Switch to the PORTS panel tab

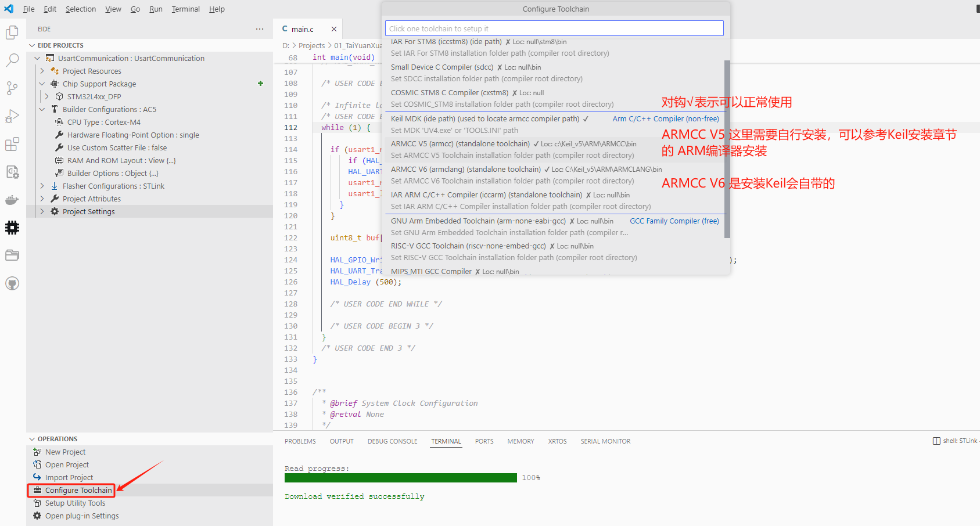(x=484, y=441)
